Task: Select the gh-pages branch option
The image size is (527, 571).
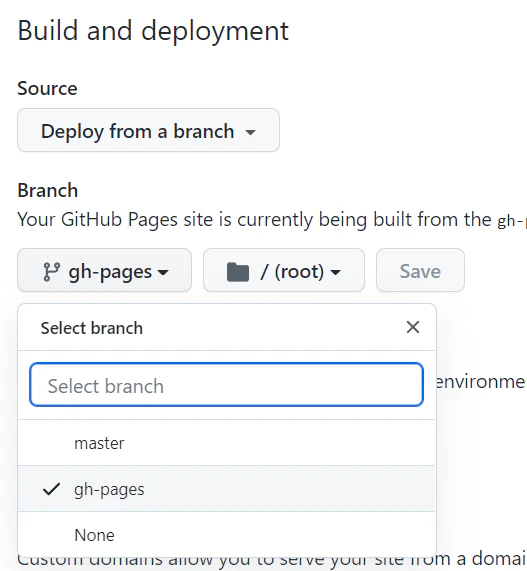Action: (x=227, y=489)
